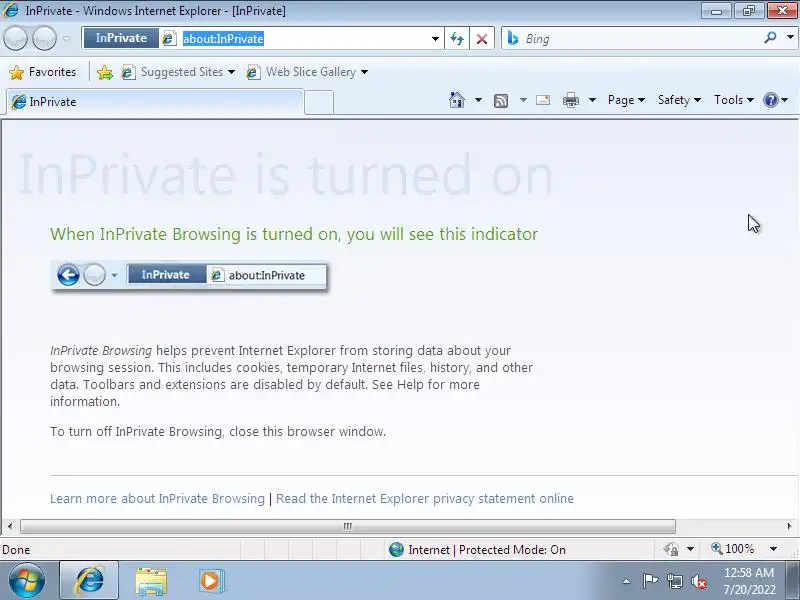
Task: Click the Refresh page icon
Action: [457, 39]
